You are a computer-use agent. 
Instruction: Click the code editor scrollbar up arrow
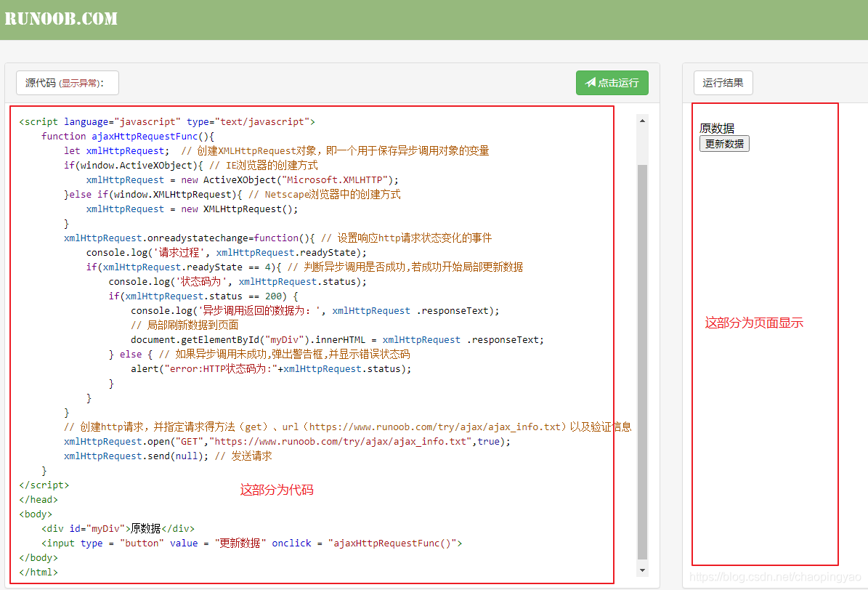tap(642, 121)
